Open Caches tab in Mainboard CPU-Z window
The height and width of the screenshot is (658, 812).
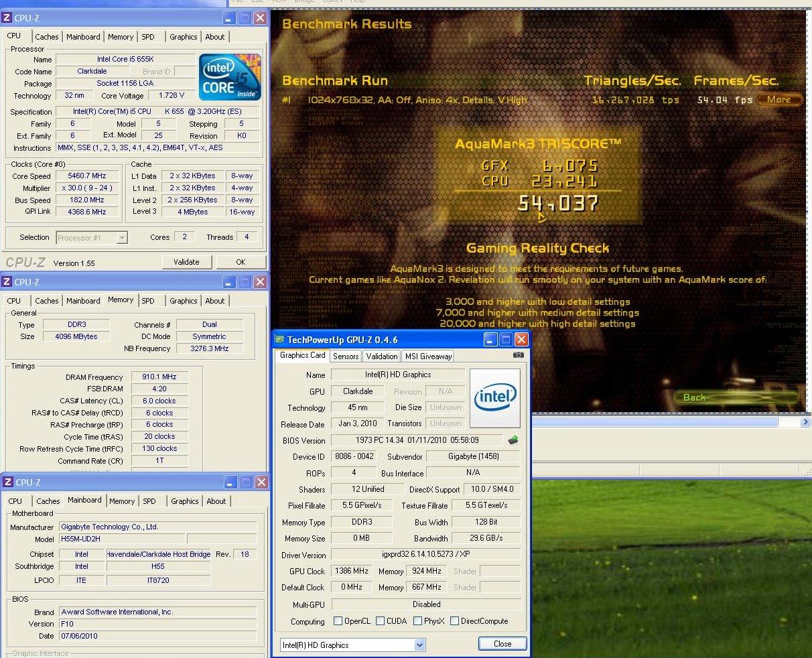pos(48,501)
